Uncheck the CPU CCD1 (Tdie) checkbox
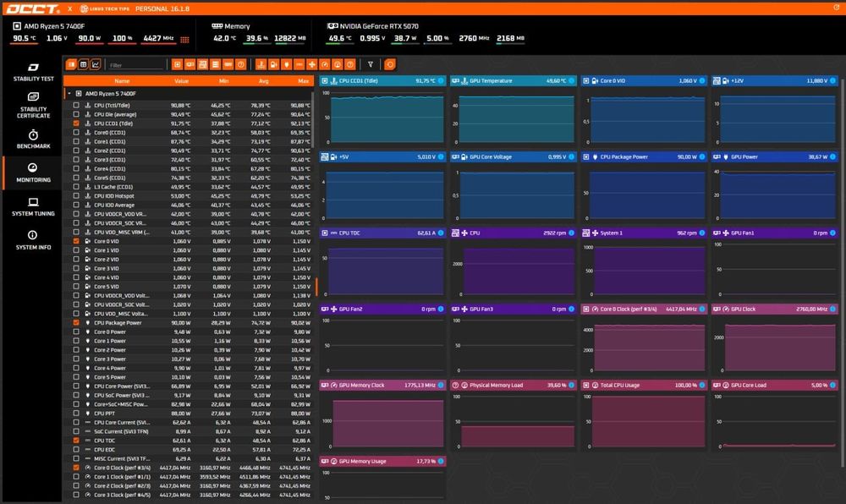The width and height of the screenshot is (846, 504). (76, 123)
